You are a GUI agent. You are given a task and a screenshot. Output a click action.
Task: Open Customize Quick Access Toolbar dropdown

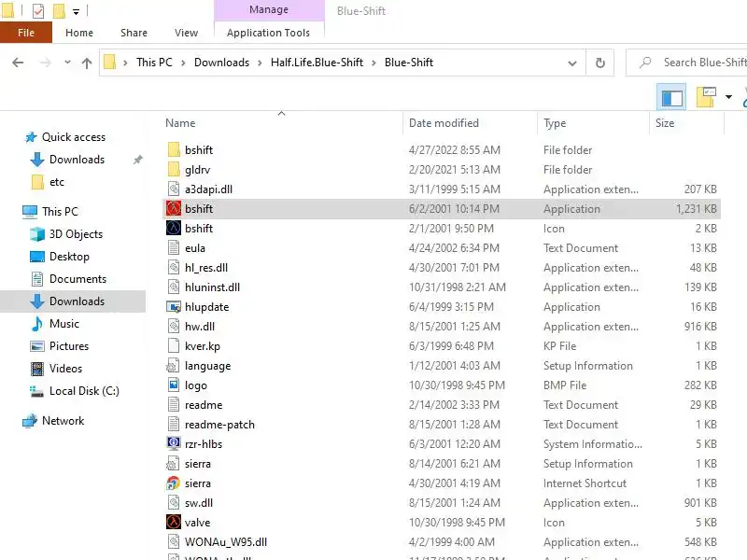click(77, 11)
